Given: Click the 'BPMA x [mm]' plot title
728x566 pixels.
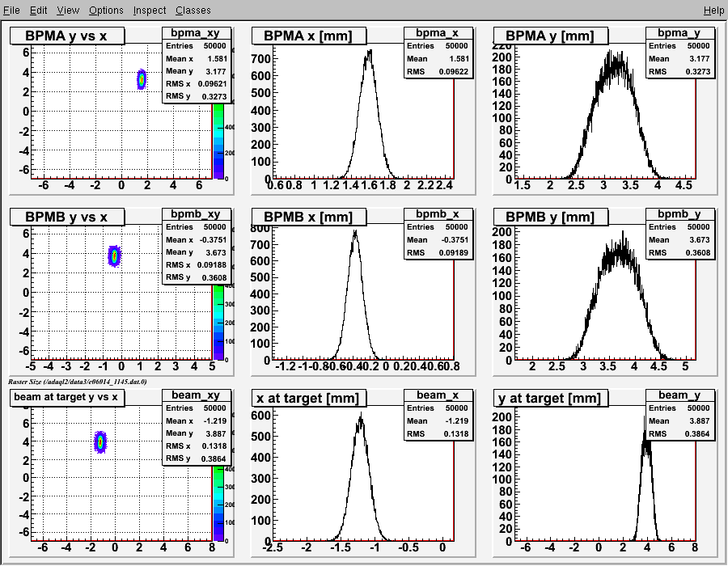Looking at the screenshot, I should pyautogui.click(x=309, y=36).
